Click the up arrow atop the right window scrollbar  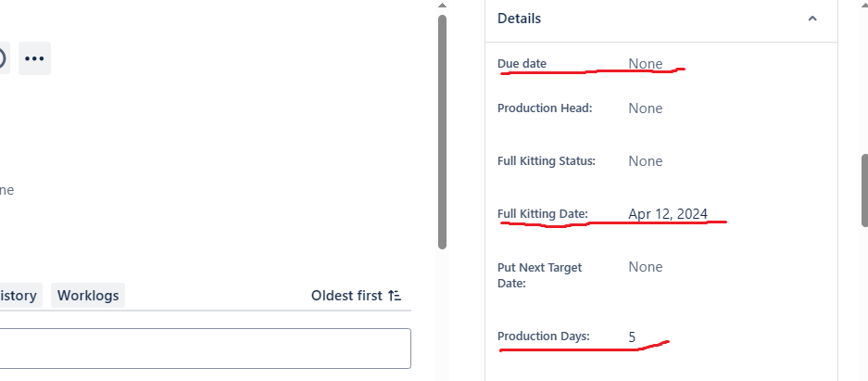tap(864, 4)
